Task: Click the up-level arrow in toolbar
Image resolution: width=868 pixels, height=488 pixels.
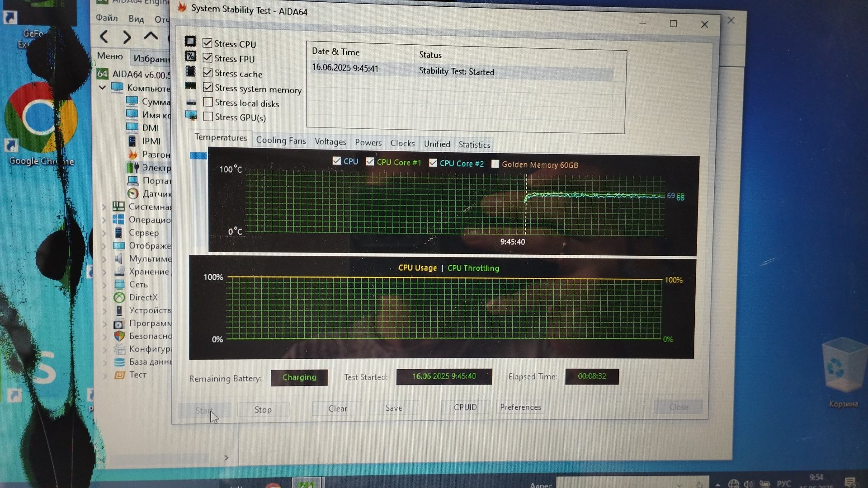Action: click(151, 36)
